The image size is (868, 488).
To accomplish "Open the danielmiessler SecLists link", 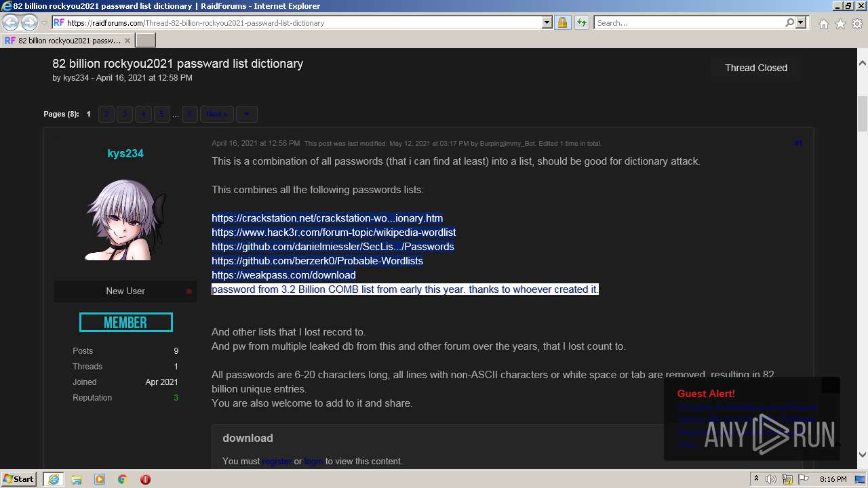I will pyautogui.click(x=333, y=247).
